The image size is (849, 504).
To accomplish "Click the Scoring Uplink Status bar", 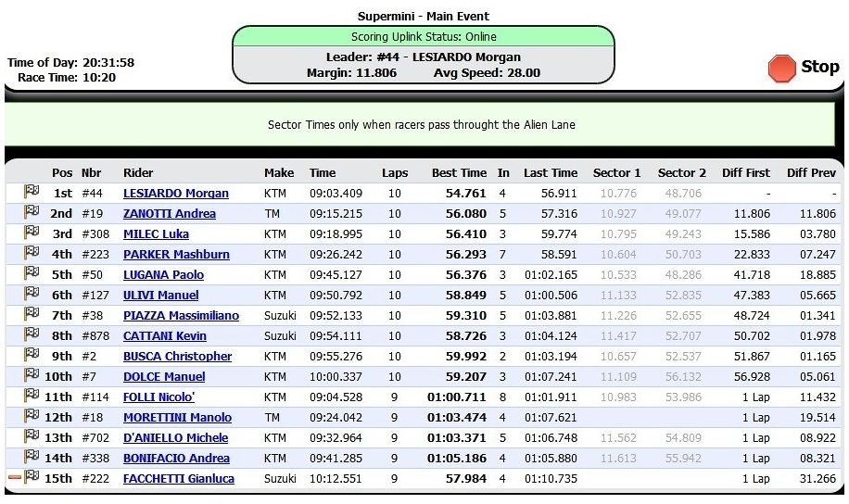I will (x=423, y=37).
